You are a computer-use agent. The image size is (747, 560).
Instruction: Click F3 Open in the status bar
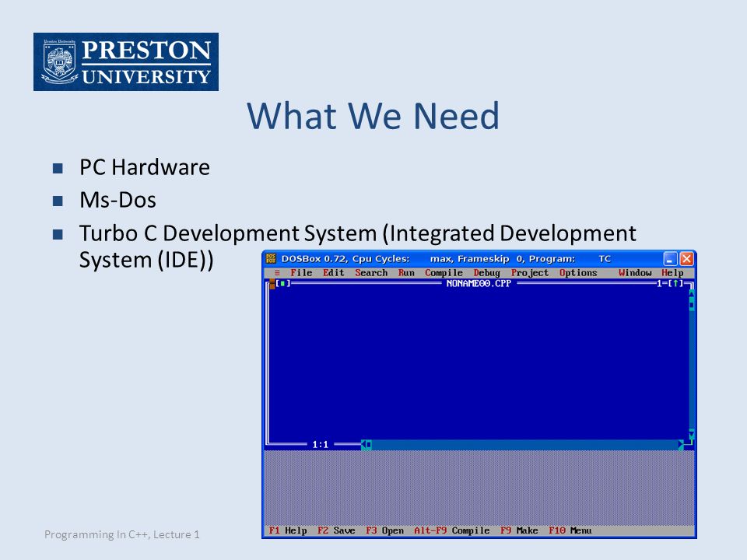(x=384, y=530)
